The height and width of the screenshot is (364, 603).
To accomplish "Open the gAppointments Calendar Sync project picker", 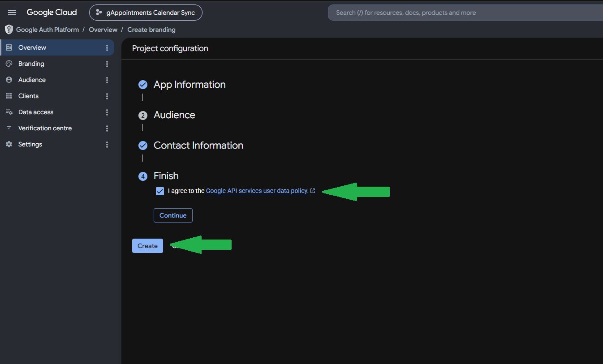I will 146,13.
